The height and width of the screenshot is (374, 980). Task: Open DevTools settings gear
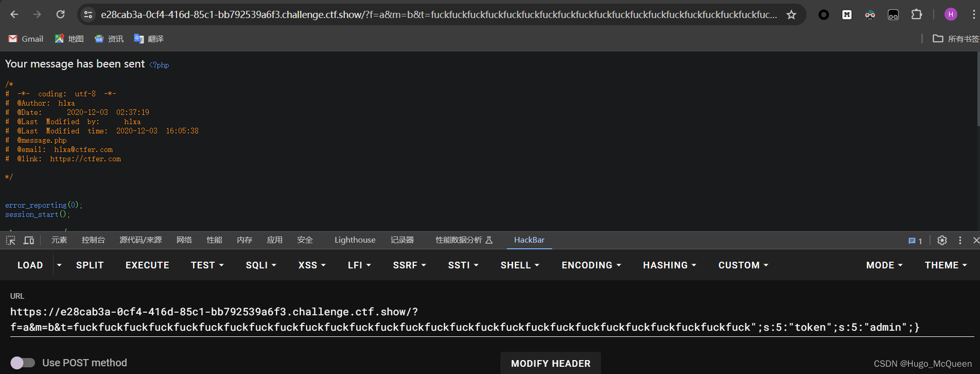pos(942,240)
